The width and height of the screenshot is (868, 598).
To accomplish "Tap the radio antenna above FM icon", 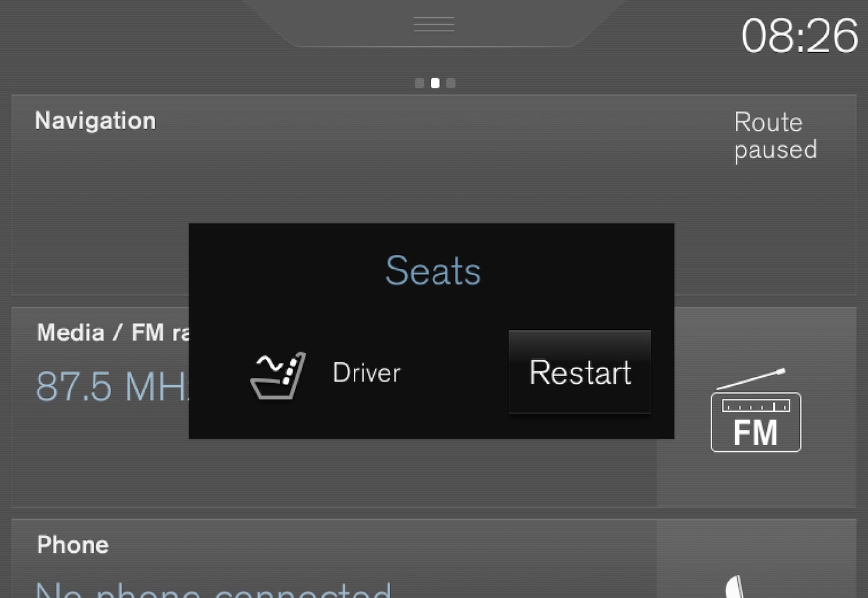I will [x=751, y=379].
